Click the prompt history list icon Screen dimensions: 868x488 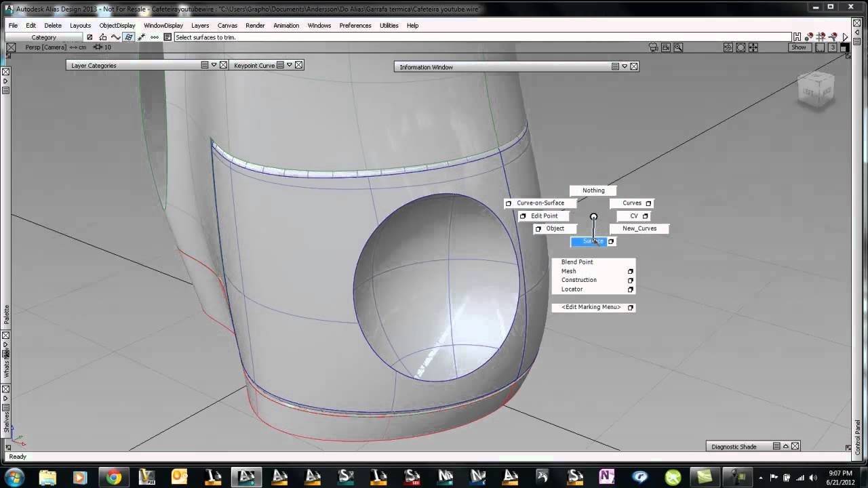coord(167,37)
